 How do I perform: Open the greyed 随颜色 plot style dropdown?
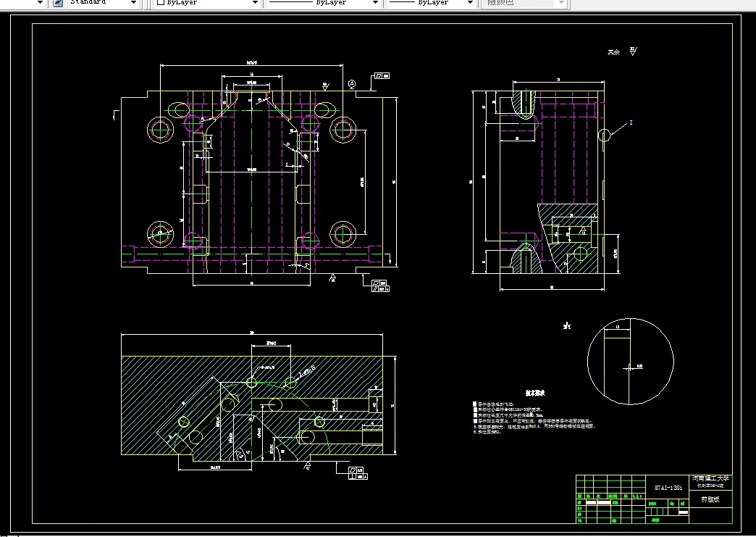[561, 3]
